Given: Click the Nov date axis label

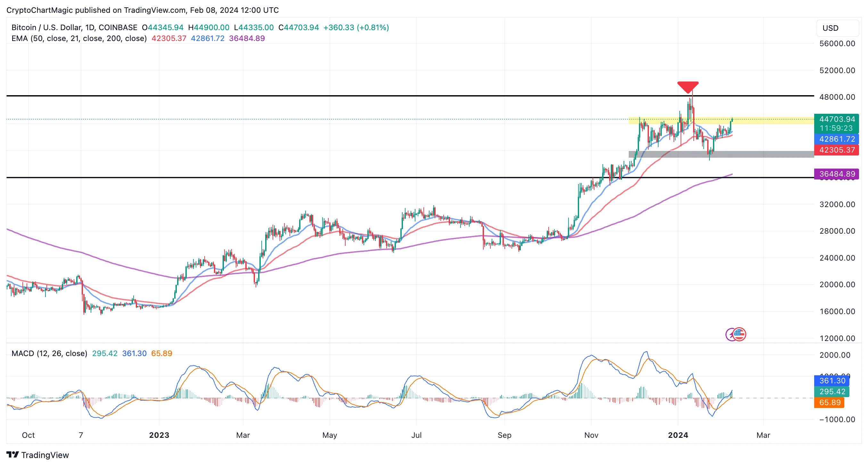Looking at the screenshot, I should coord(591,435).
